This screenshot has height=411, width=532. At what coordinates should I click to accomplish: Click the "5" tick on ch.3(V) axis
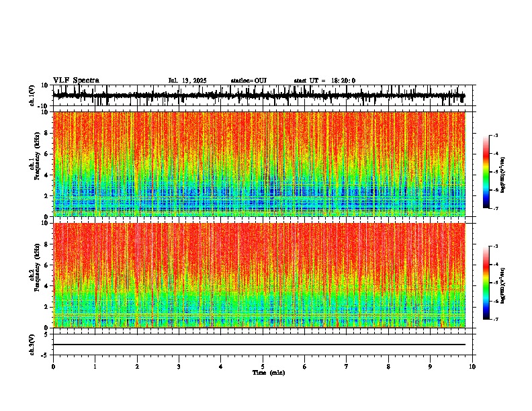(x=46, y=334)
